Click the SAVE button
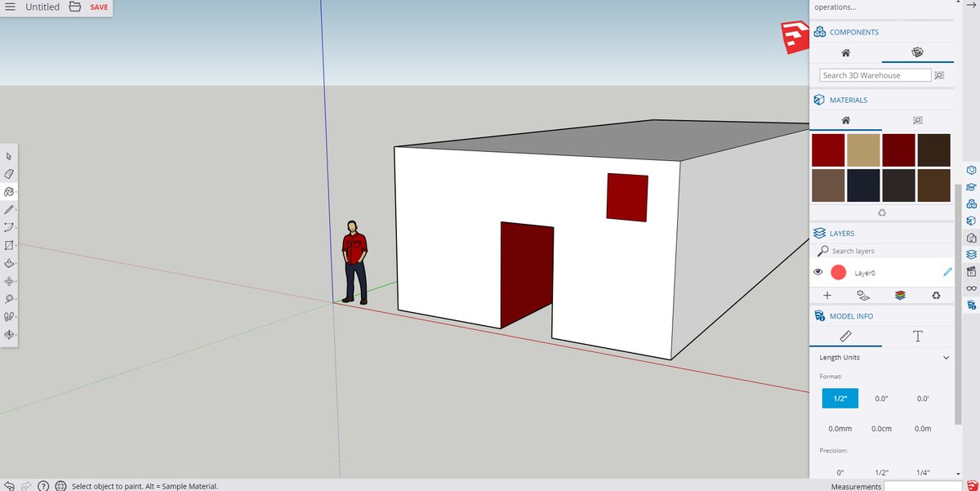Viewport: 980px width, 491px height. point(99,7)
